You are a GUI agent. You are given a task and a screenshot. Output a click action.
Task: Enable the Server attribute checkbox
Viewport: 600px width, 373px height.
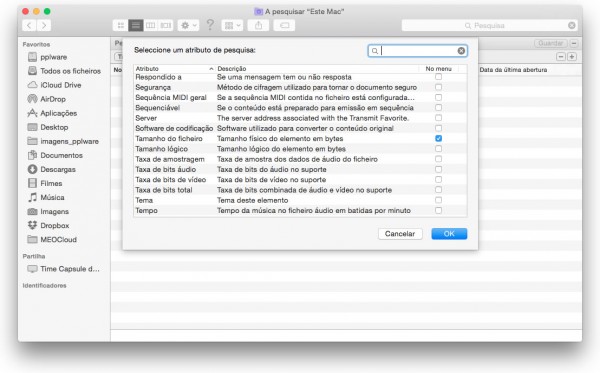tap(439, 118)
